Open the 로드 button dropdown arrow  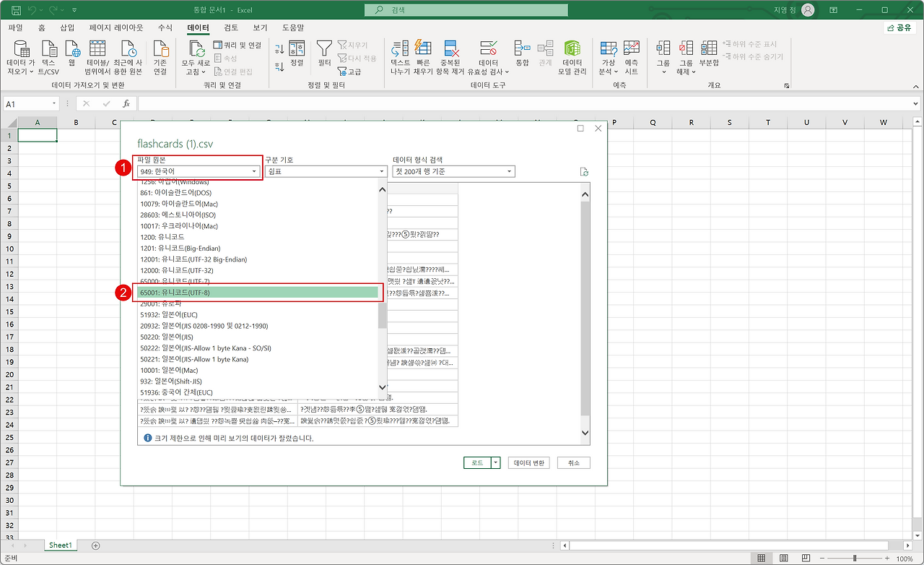coord(495,463)
